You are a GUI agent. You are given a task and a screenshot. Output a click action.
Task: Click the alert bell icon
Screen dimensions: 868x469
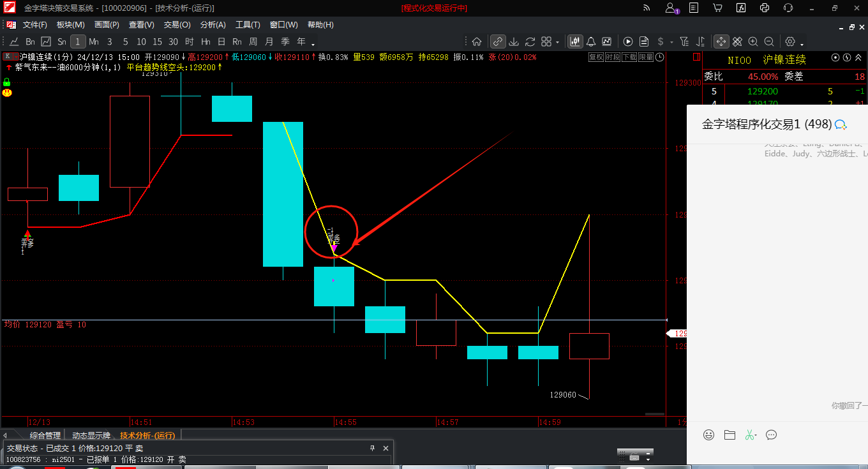(591, 41)
